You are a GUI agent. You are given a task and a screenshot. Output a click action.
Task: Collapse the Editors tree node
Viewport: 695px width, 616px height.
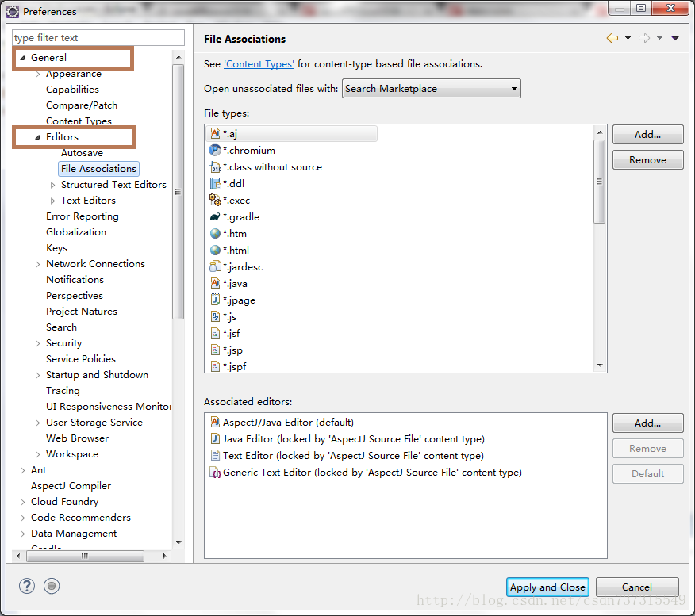click(x=37, y=137)
